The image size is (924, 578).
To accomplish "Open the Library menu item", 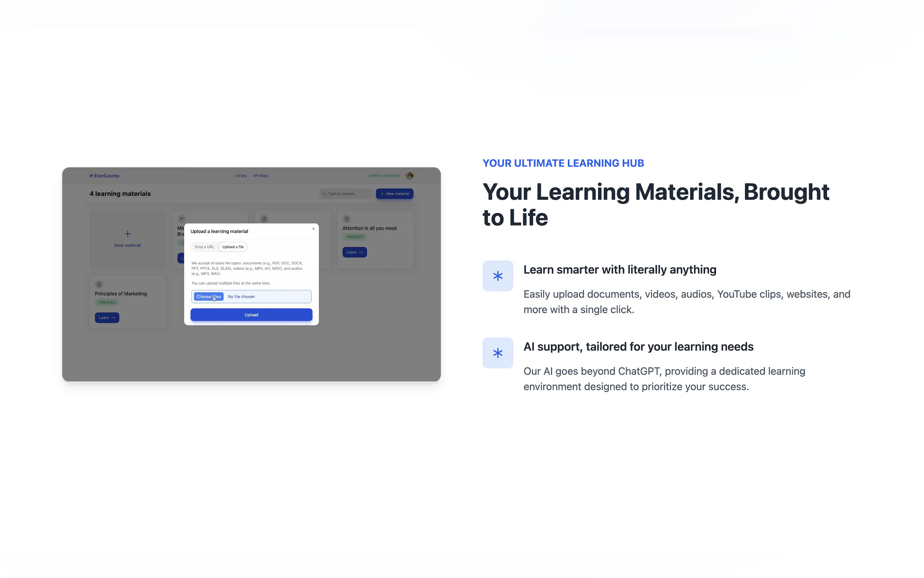I will click(241, 176).
